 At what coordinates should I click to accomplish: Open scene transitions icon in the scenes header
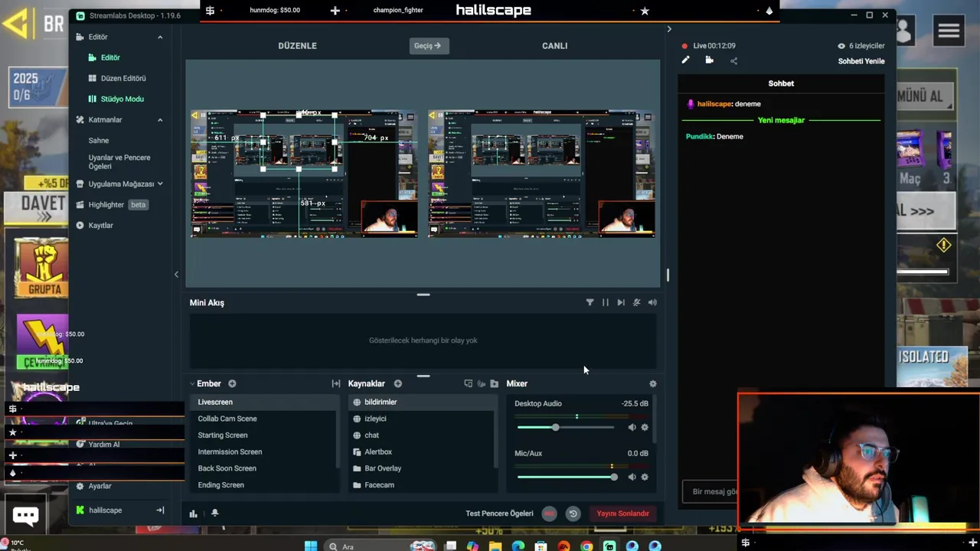coord(335,383)
